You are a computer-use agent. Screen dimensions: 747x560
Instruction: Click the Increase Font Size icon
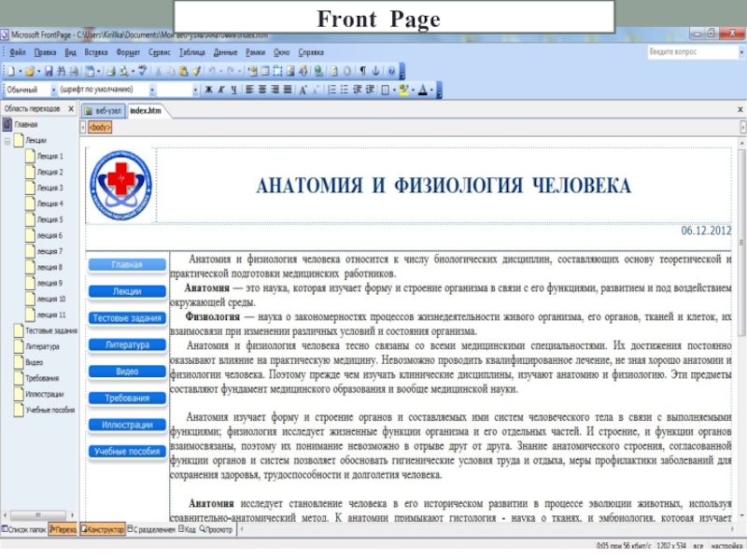tap(303, 90)
